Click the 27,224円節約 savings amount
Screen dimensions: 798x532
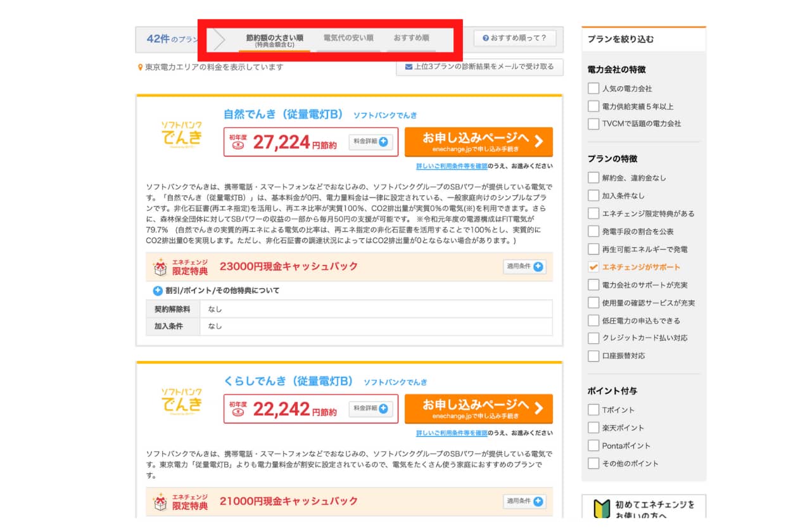click(x=294, y=142)
